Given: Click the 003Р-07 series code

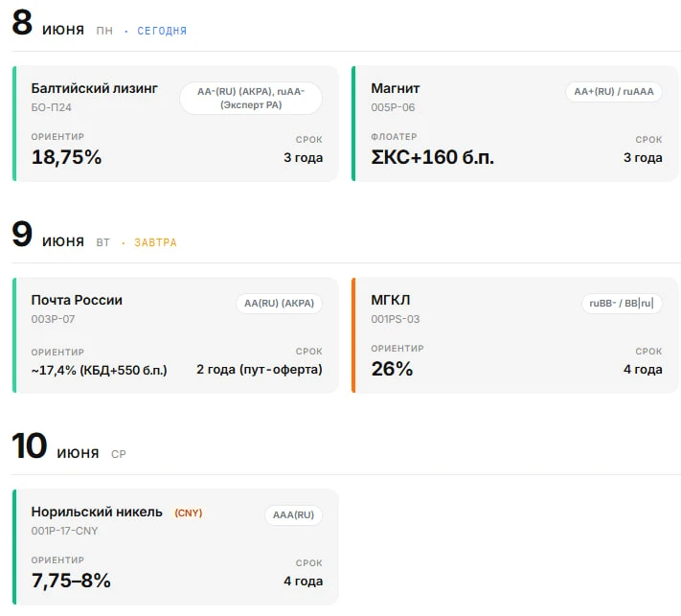Looking at the screenshot, I should point(53,319).
